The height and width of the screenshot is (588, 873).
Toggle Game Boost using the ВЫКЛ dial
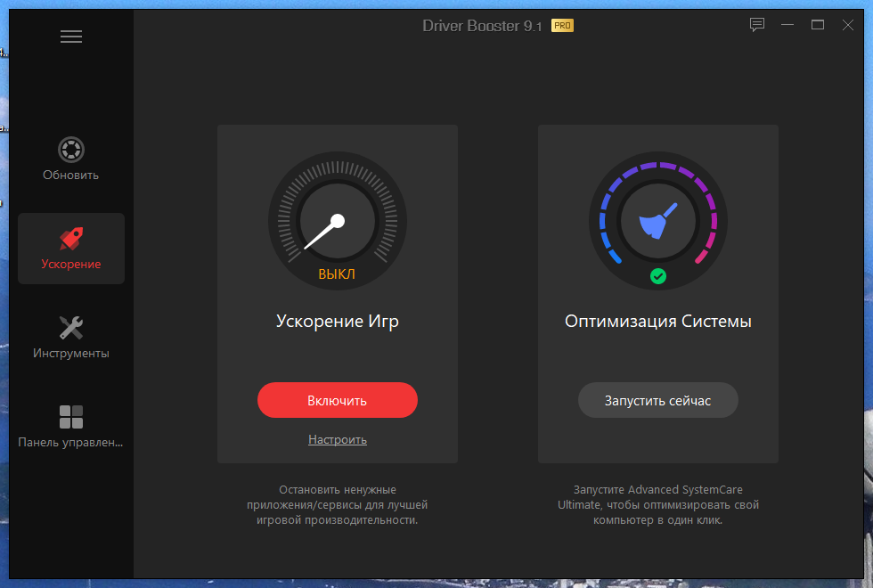click(337, 221)
